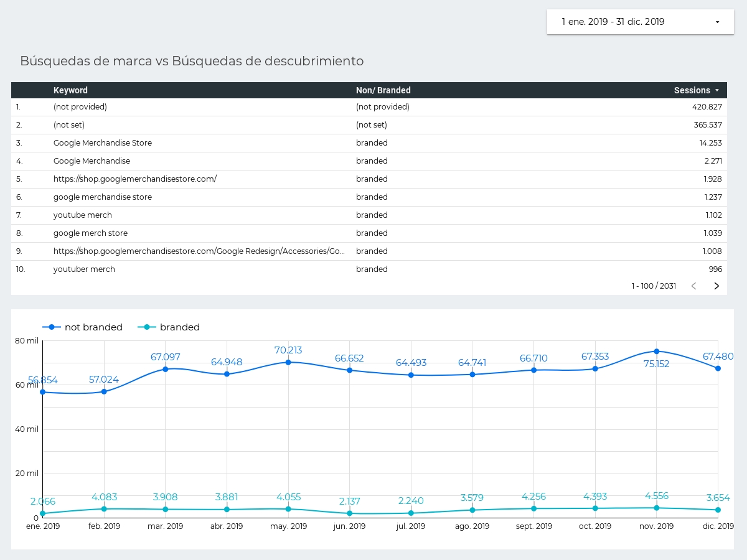
Task: Click the not branded may. 2019 data point
Action: [288, 362]
